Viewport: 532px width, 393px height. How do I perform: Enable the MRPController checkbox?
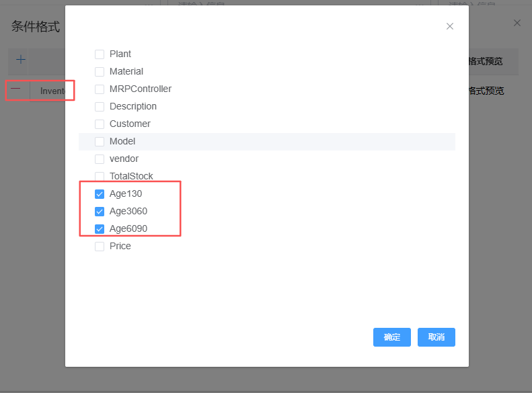tap(100, 89)
